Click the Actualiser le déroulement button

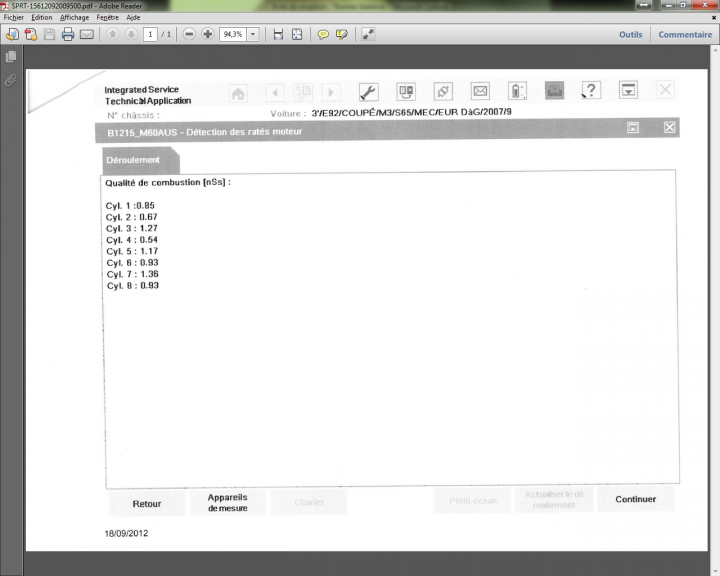[x=554, y=500]
